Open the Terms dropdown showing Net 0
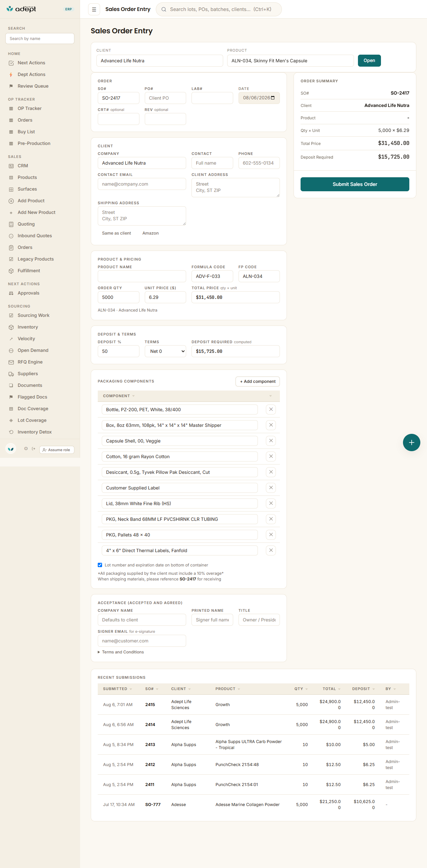Screen dimensions: 427x868 point(165,351)
